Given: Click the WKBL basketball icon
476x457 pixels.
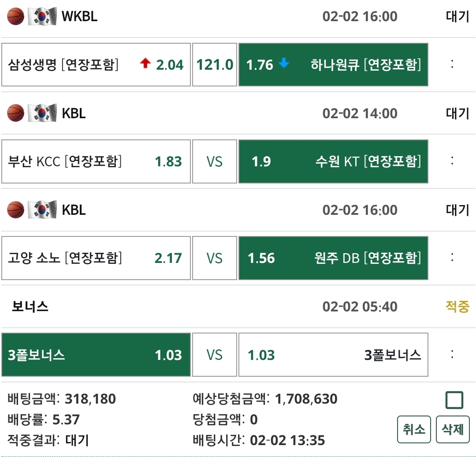Looking at the screenshot, I should tap(16, 16).
